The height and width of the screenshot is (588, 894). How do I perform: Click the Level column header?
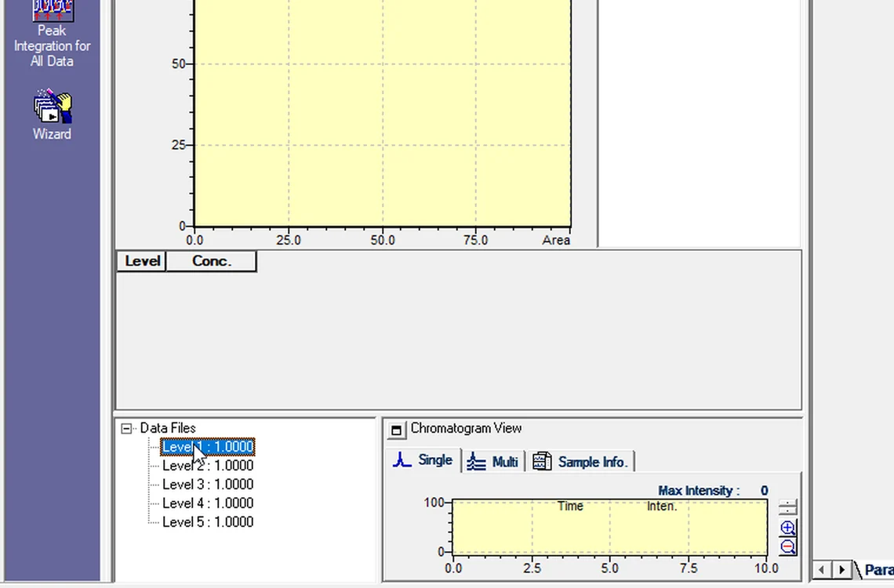tap(142, 262)
